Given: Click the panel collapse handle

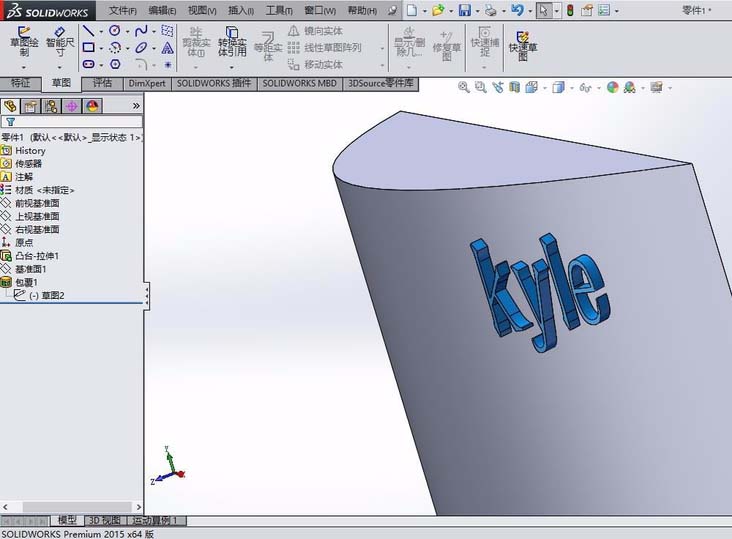Looking at the screenshot, I should 147,296.
